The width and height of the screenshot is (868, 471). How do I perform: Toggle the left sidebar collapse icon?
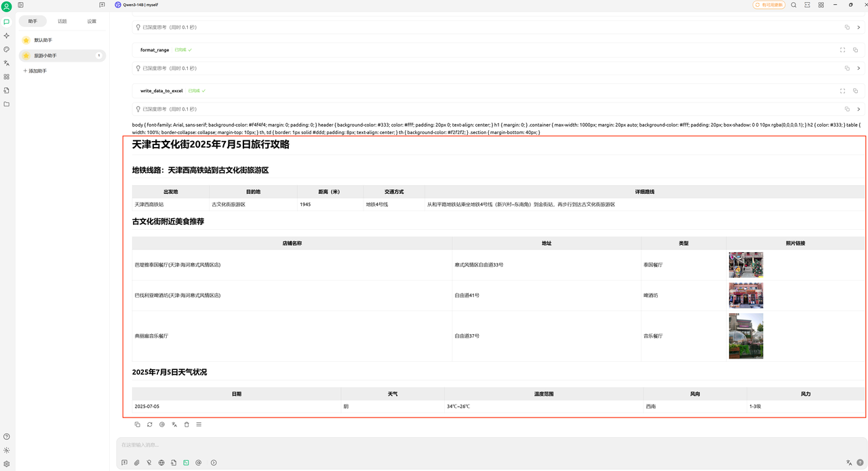[x=21, y=5]
